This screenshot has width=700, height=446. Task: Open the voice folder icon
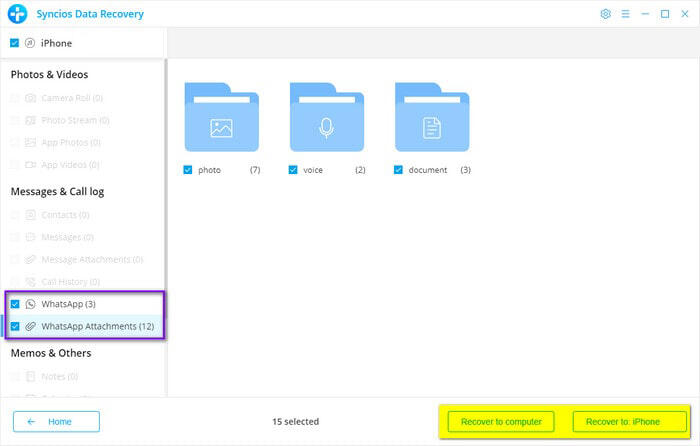pyautogui.click(x=326, y=118)
